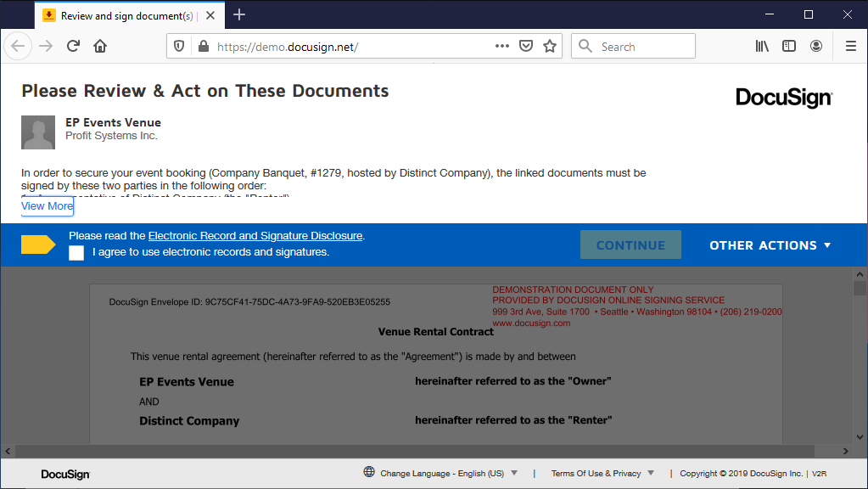The height and width of the screenshot is (489, 868).
Task: Open Firefox account menu
Action: (x=816, y=46)
